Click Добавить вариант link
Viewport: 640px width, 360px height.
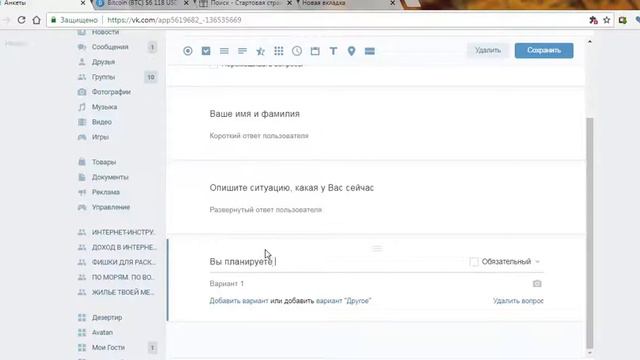point(239,301)
